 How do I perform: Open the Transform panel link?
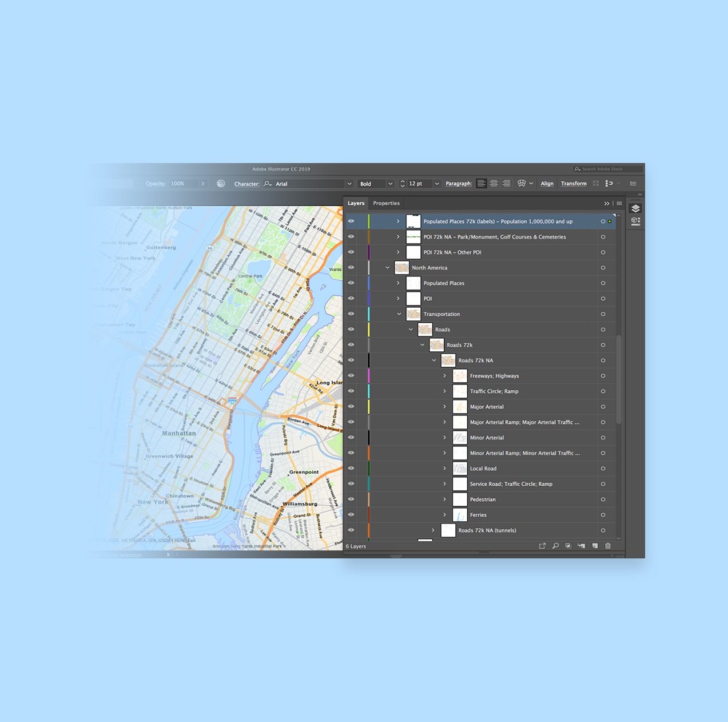point(574,184)
